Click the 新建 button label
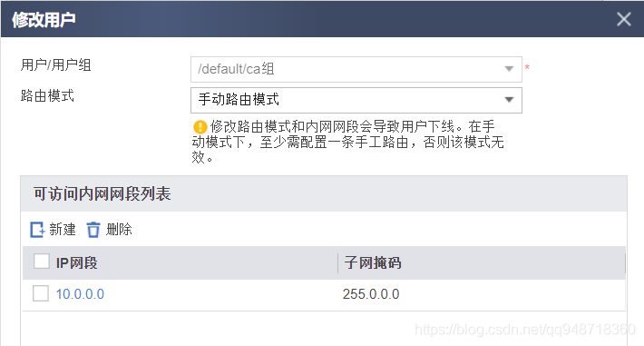The height and width of the screenshot is (346, 644). click(x=63, y=230)
